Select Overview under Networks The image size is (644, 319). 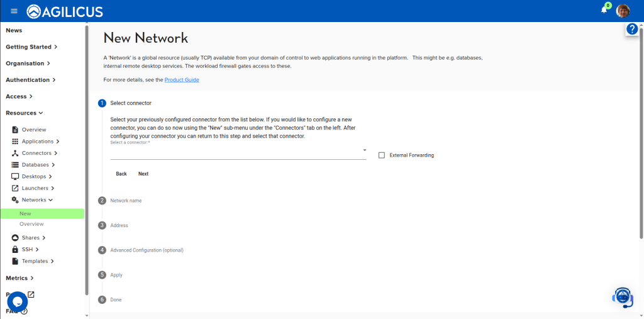31,224
